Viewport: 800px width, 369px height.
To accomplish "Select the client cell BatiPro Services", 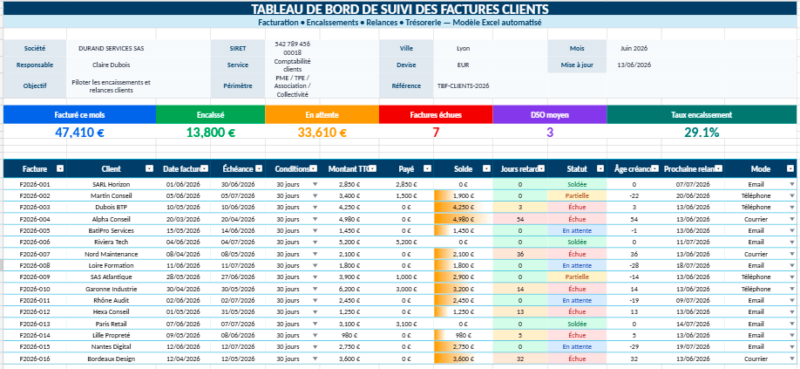I will [x=111, y=231].
